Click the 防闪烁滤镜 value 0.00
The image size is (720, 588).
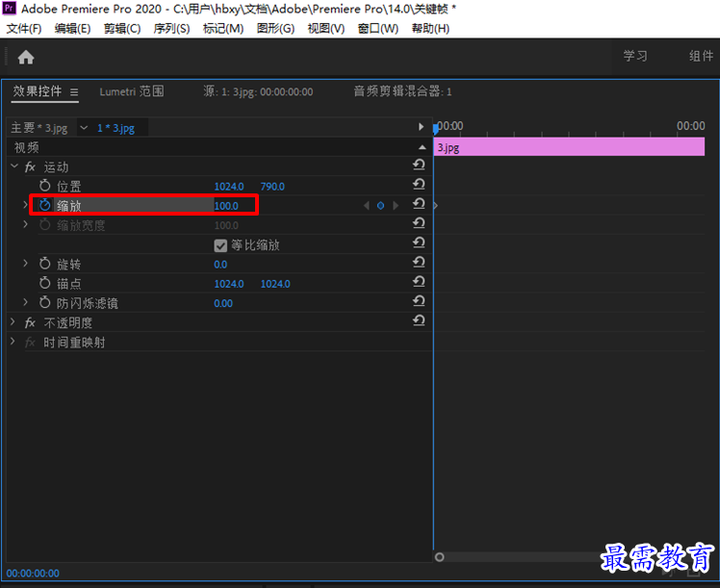coord(223,303)
